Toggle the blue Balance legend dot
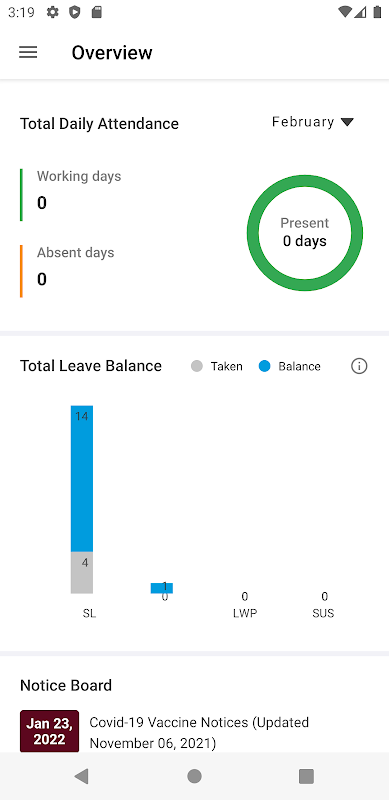The width and height of the screenshot is (389, 800). point(264,366)
